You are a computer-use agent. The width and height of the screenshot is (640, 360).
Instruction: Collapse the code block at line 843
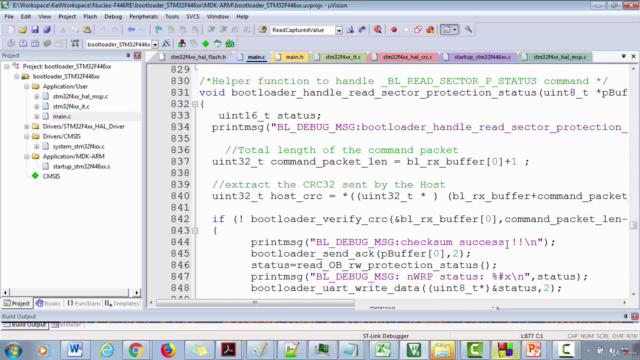tap(195, 231)
